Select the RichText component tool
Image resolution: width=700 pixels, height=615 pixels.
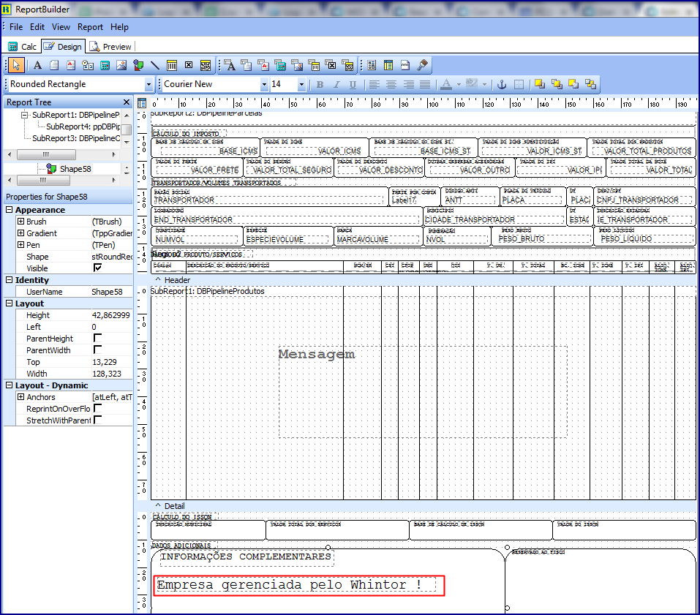pos(71,65)
